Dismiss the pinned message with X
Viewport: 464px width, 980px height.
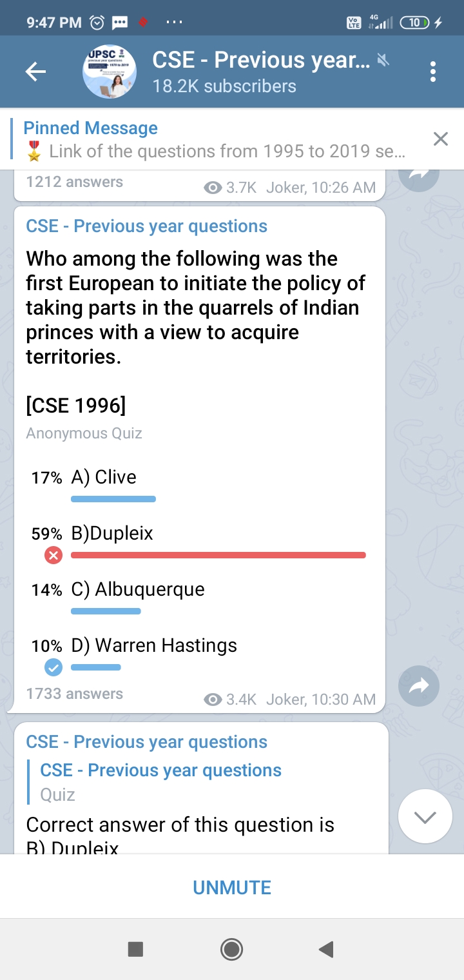click(440, 139)
